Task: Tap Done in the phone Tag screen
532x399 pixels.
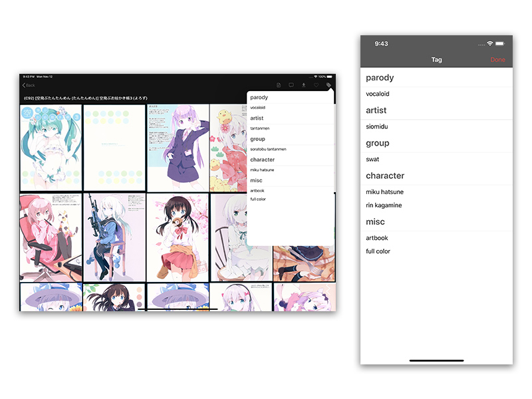Action: 497,60
